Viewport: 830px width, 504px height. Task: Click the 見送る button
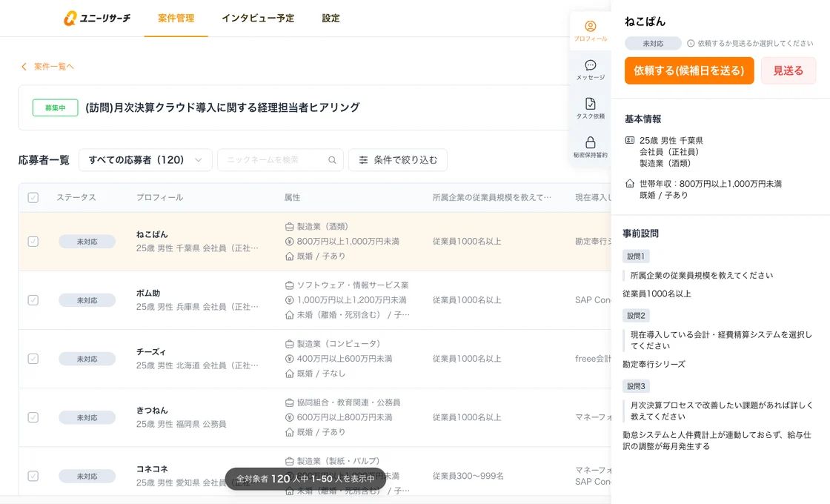(x=788, y=70)
